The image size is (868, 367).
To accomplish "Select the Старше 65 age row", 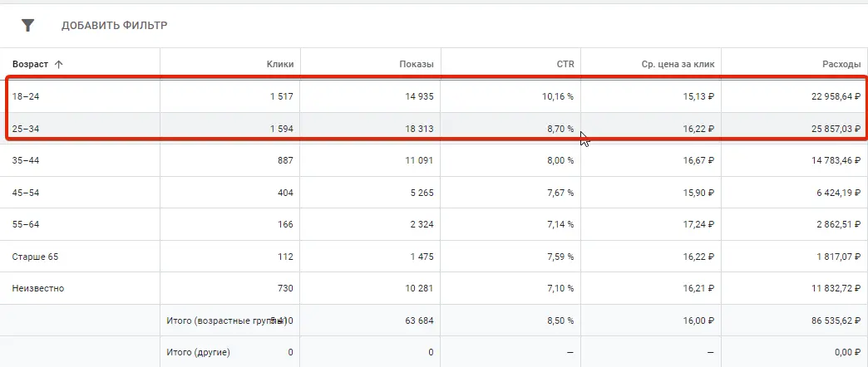I will [x=35, y=257].
